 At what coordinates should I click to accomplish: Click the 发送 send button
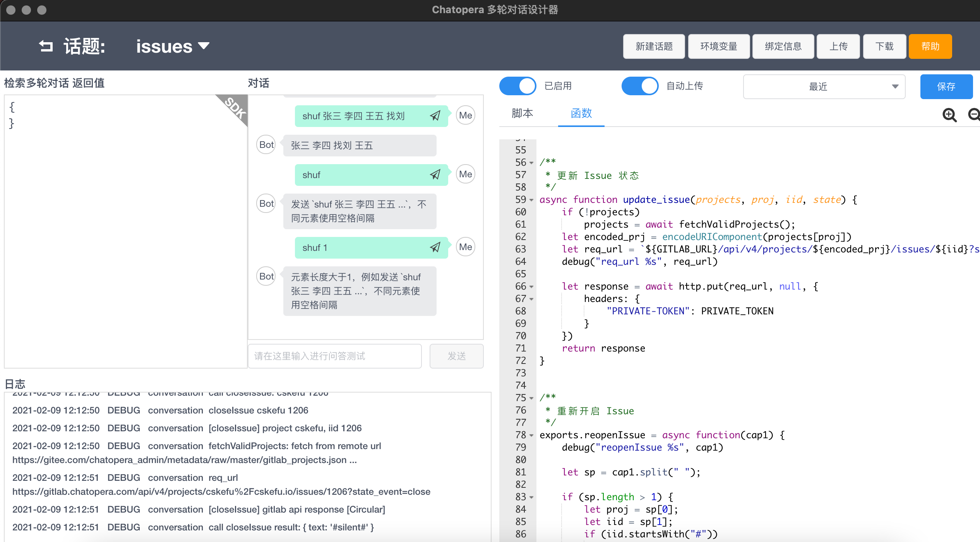tap(456, 356)
